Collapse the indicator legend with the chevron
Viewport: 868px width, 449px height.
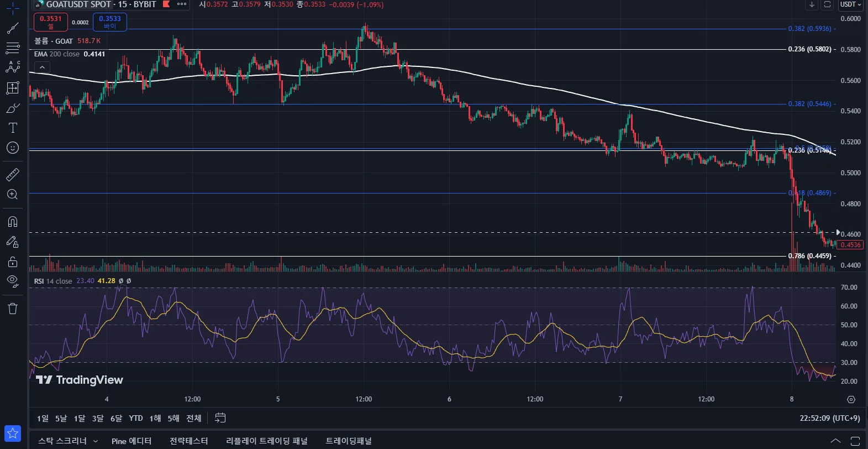click(x=42, y=67)
